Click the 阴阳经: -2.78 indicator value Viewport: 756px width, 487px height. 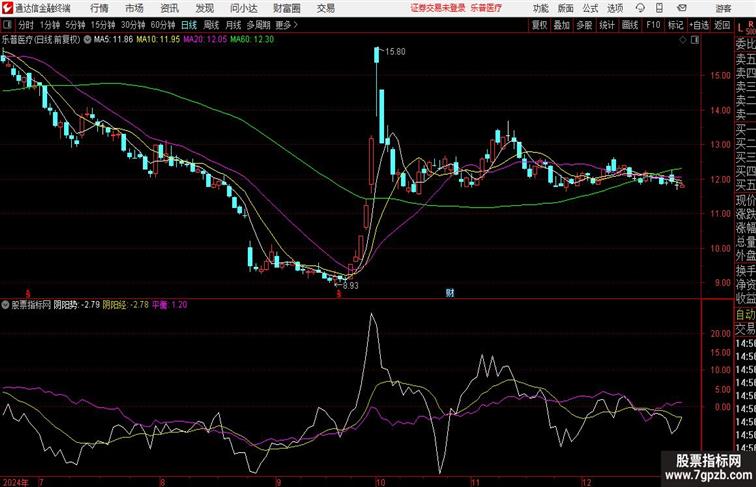[125, 305]
